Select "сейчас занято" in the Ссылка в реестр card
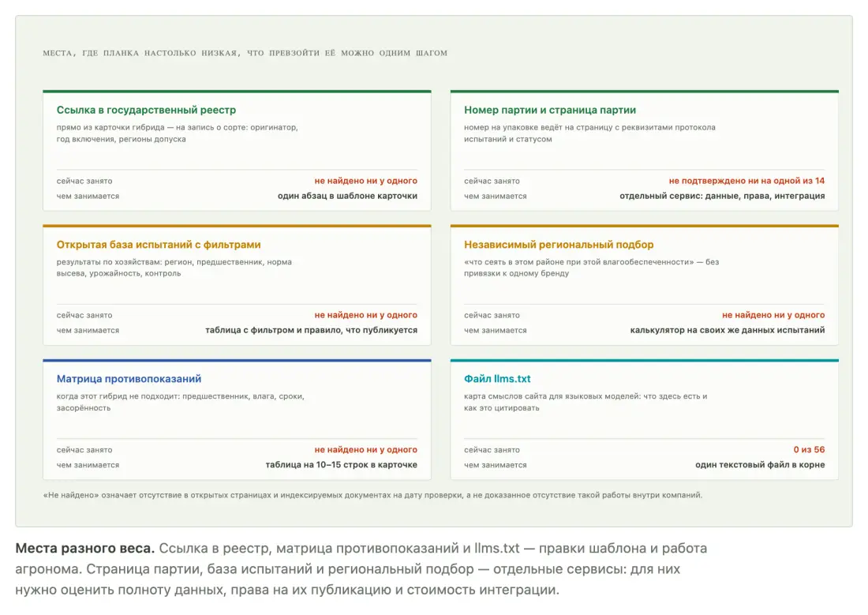The height and width of the screenshot is (615, 868). pos(84,181)
